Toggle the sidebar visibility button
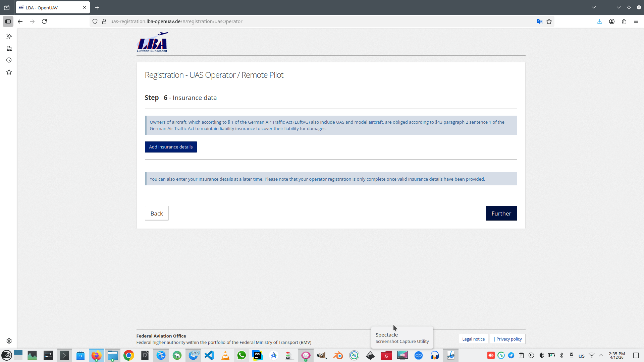 [x=8, y=21]
